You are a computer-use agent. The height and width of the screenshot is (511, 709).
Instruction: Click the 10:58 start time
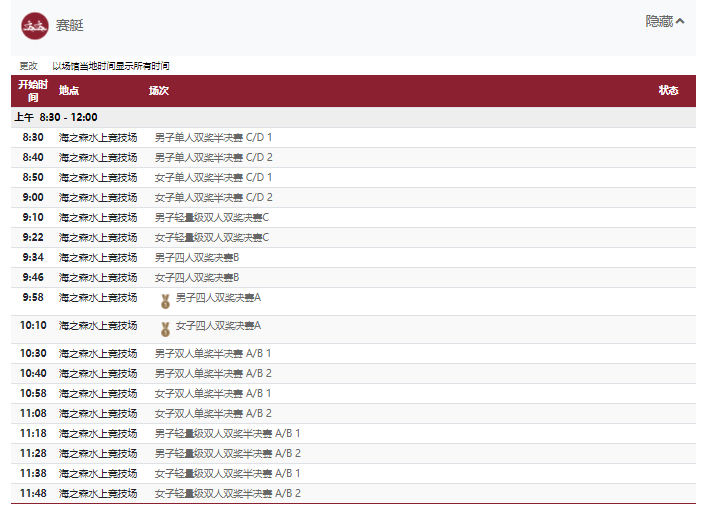(x=33, y=393)
